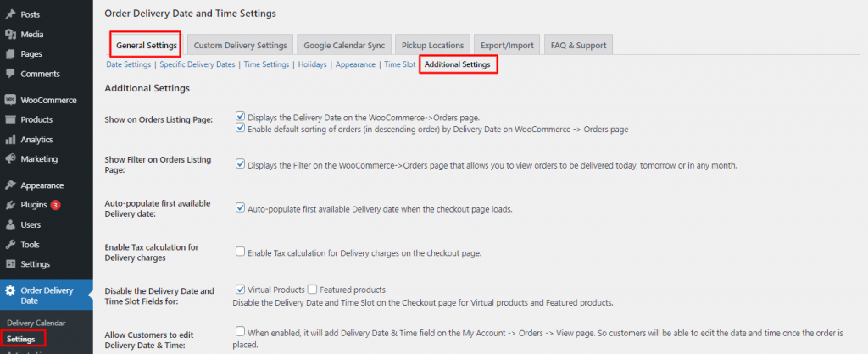Click the Plugins update badge showing 3
This screenshot has height=354, width=868.
(55, 205)
